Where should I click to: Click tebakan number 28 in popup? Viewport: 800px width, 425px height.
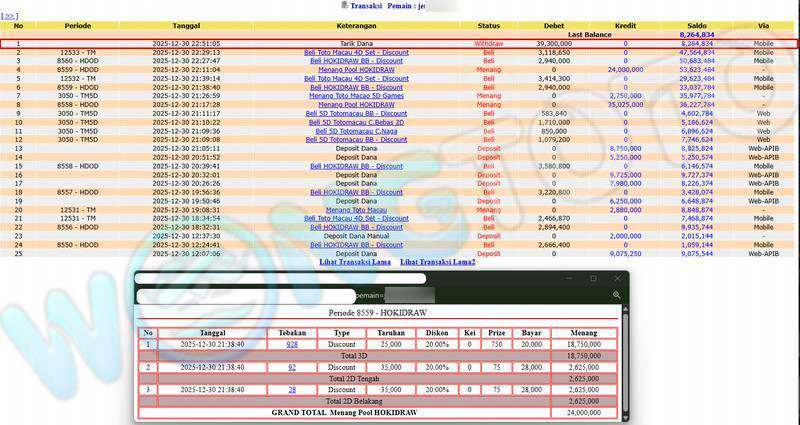click(292, 390)
